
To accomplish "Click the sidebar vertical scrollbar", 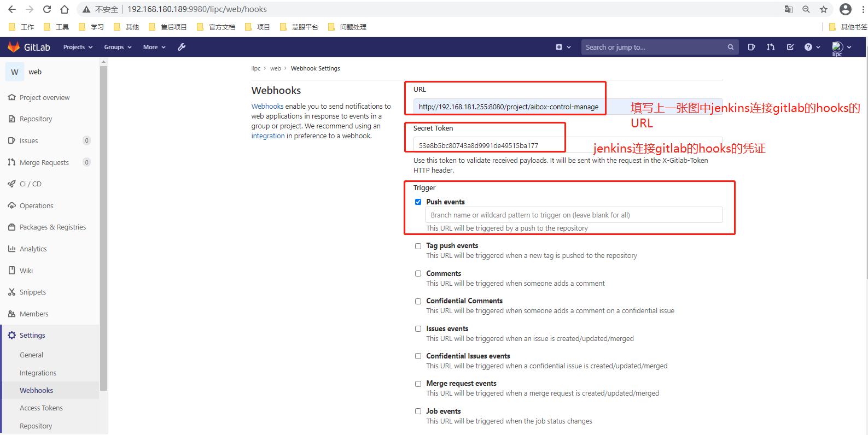I will click(103, 230).
